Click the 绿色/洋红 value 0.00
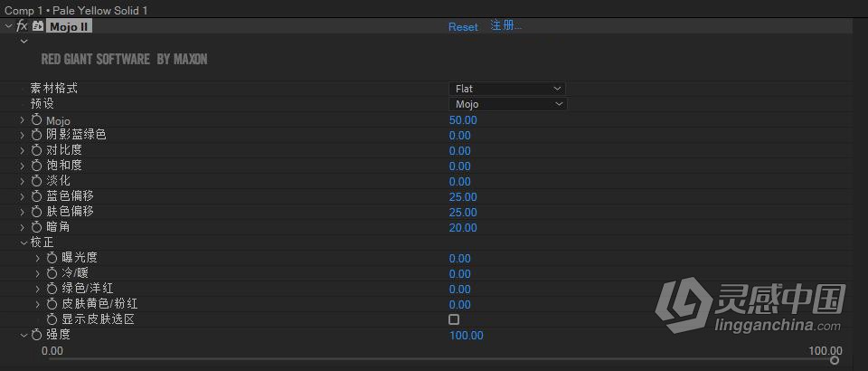868x371 pixels. click(x=459, y=289)
